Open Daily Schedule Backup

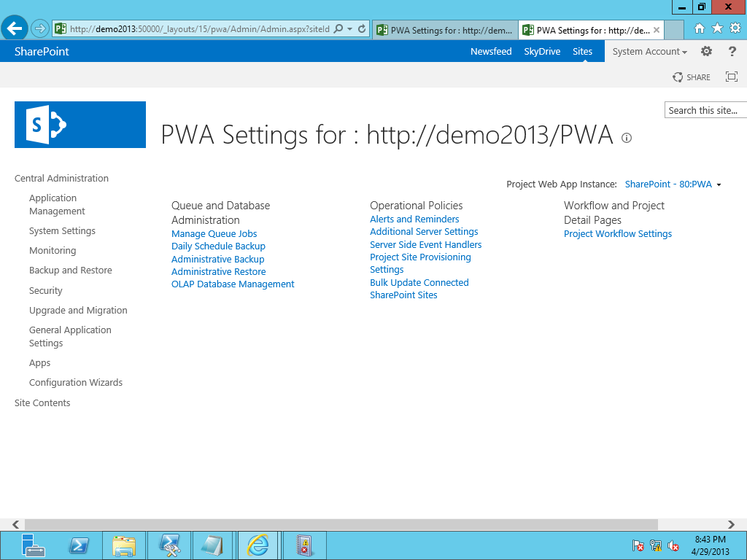[218, 246]
